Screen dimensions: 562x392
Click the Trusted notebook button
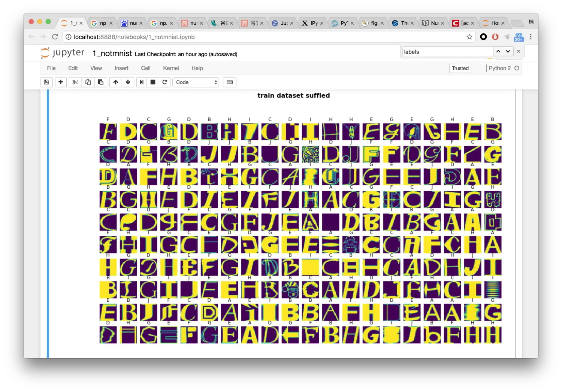pos(460,68)
